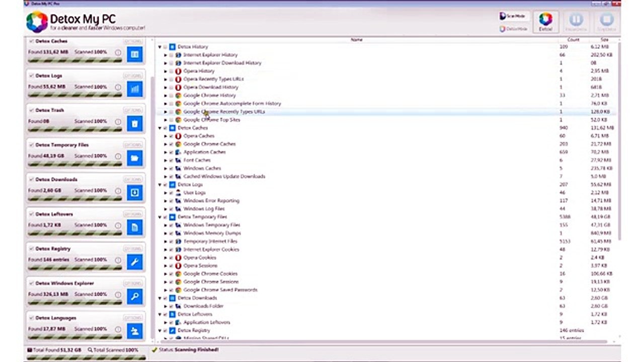Open Options in the Detox Logs card
The height and width of the screenshot is (362, 644).
click(x=133, y=76)
